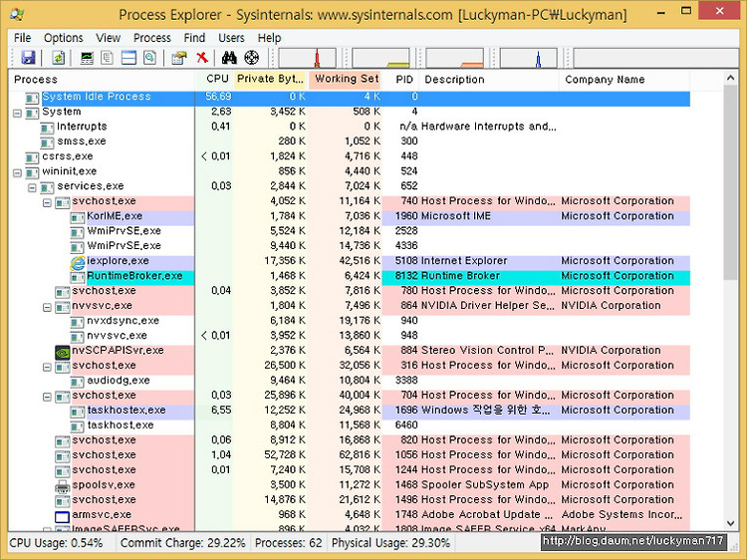
Task: Sort by the Private Bytes column header
Action: tap(270, 80)
